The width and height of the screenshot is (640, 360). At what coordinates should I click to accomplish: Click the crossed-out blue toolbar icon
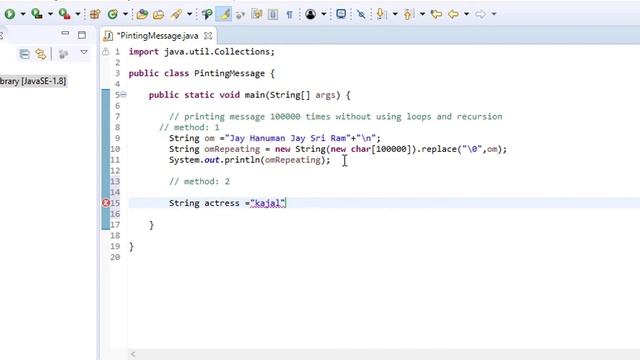[x=361, y=14]
